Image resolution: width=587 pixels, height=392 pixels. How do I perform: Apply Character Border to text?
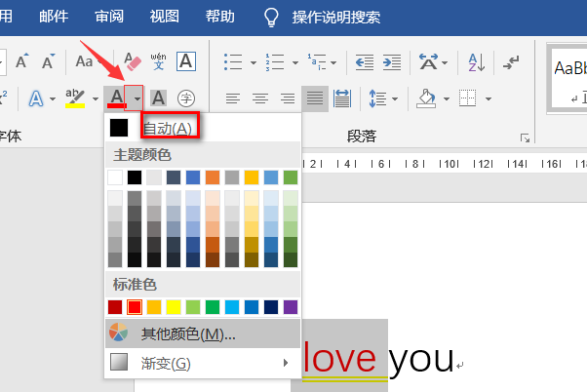[x=186, y=61]
